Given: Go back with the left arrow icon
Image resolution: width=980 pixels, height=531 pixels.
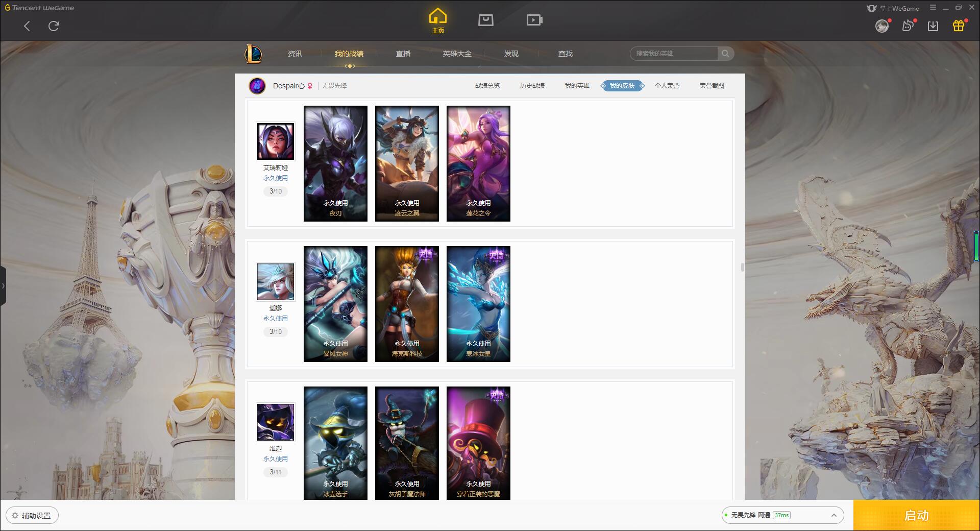Looking at the screenshot, I should click(x=27, y=26).
